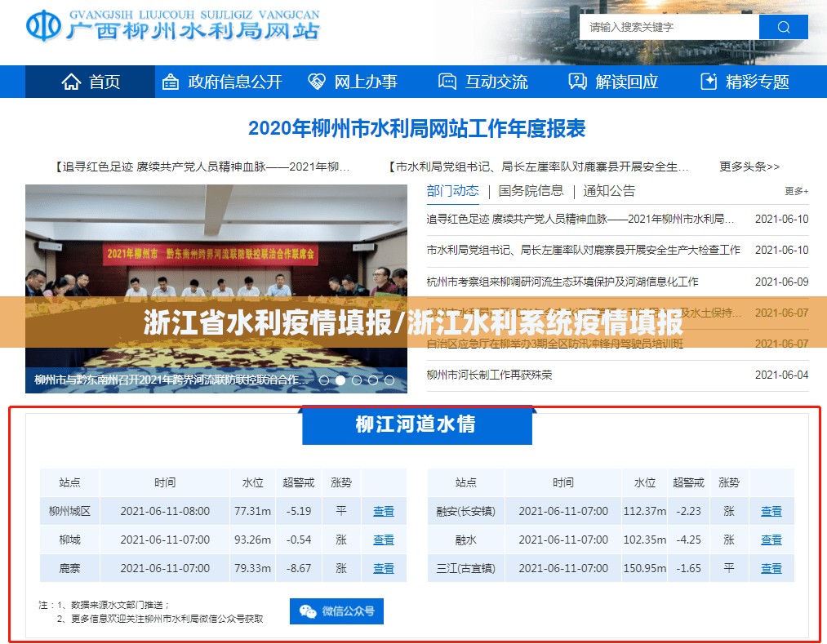Click date 2021-06-09 in news list

tap(781, 282)
